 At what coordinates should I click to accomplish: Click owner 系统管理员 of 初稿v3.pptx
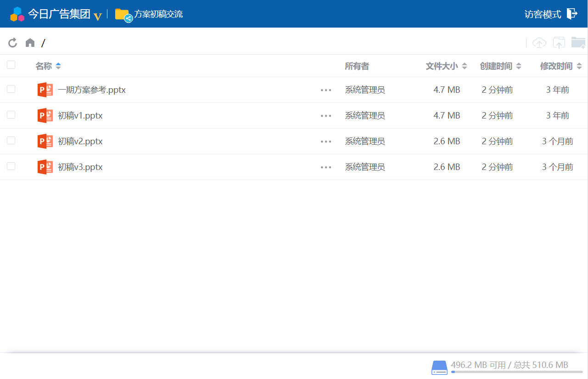click(365, 167)
